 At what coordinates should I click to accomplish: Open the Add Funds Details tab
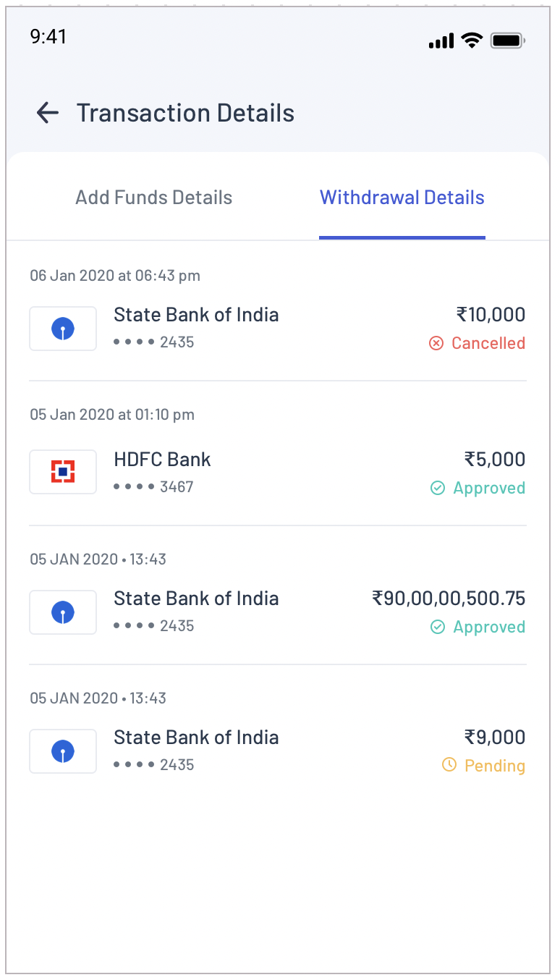pos(153,198)
